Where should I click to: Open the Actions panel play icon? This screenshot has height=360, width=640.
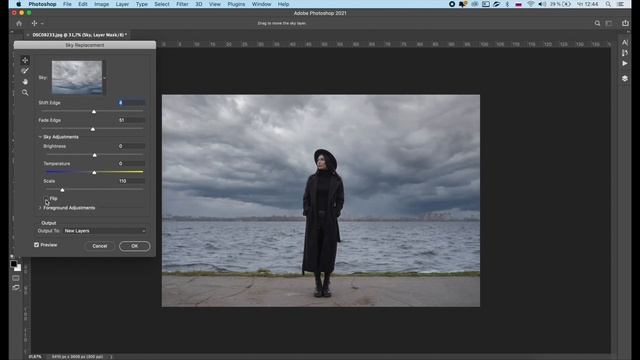(x=625, y=63)
